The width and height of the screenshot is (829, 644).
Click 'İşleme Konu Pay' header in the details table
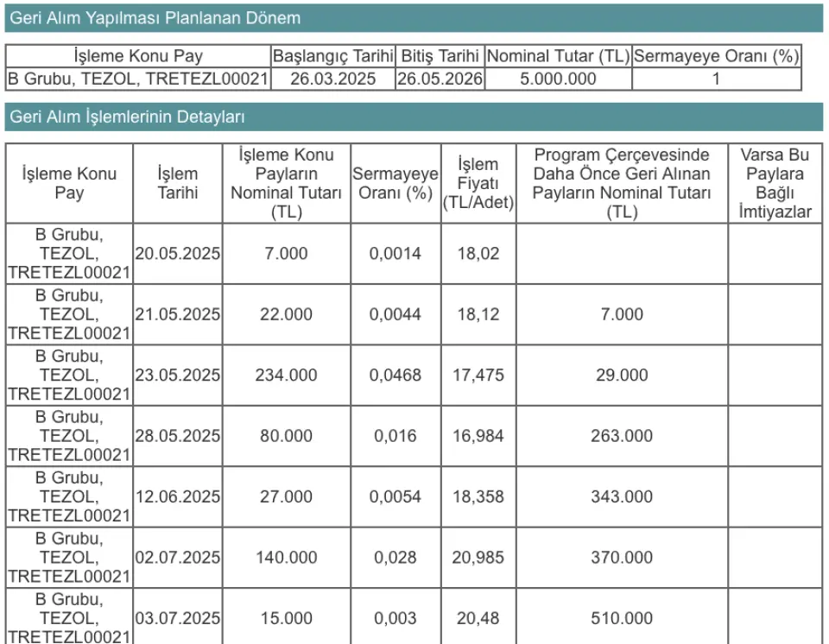pos(69,183)
